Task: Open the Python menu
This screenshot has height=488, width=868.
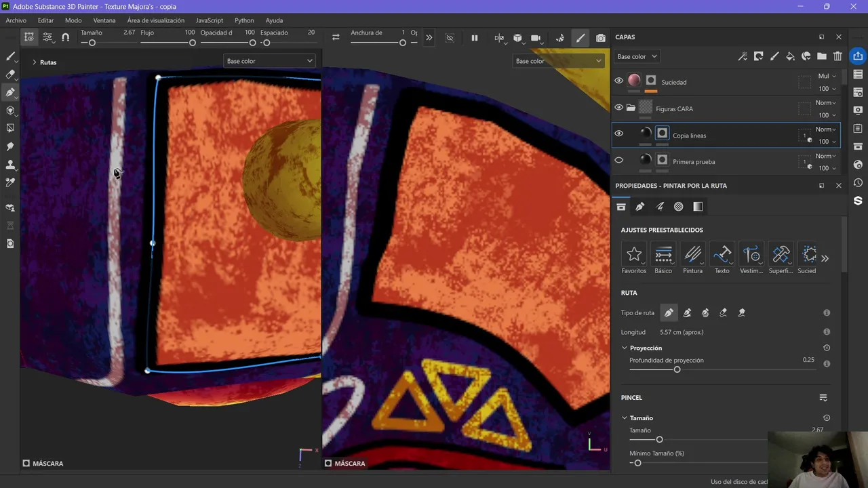Action: tap(244, 20)
